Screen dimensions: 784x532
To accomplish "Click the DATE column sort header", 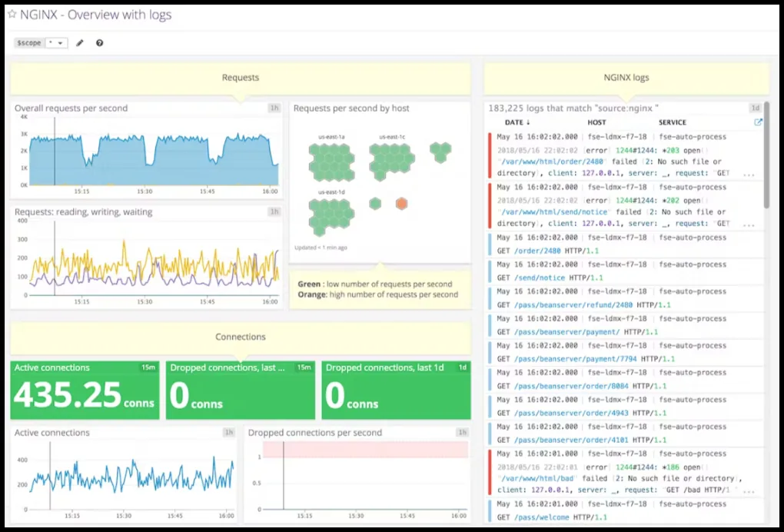I will pos(517,122).
